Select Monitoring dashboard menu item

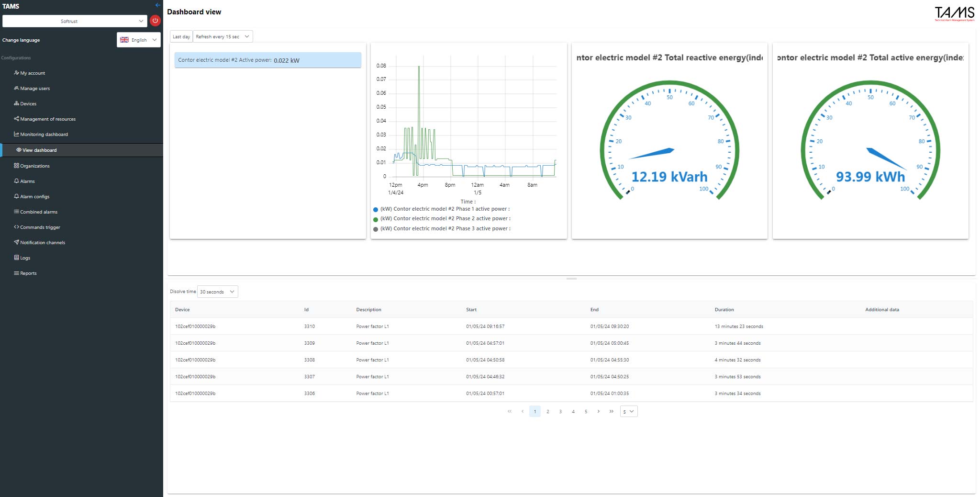[44, 135]
